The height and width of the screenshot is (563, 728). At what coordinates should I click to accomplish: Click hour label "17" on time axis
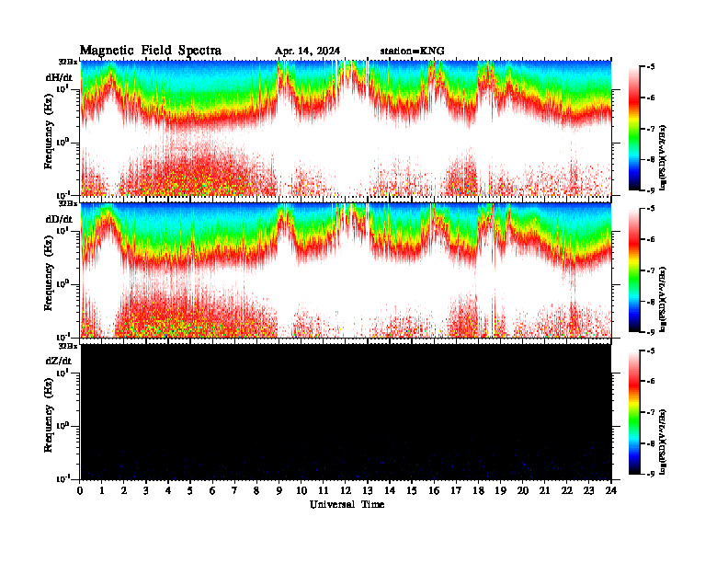click(x=456, y=491)
